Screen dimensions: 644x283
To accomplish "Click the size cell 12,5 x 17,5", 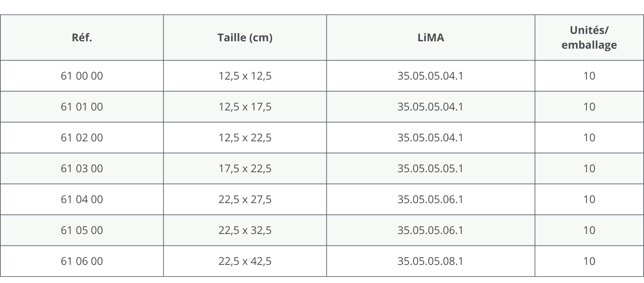I will 245,107.
